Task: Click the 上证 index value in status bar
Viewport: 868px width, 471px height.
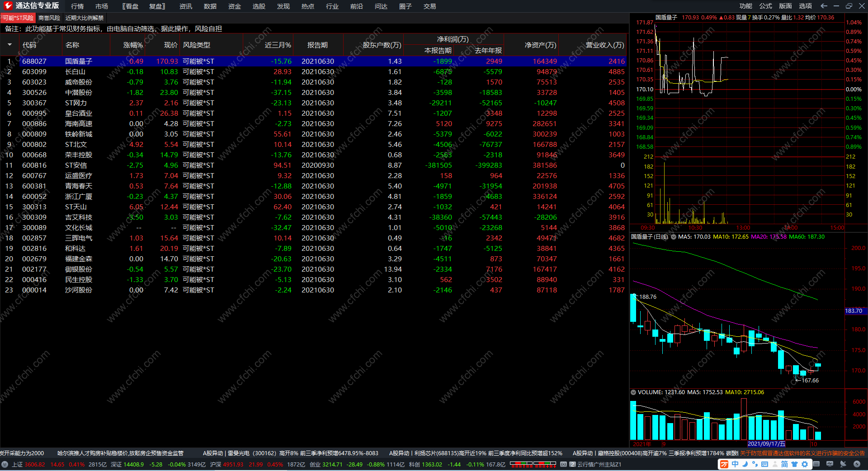Action: tap(35, 464)
